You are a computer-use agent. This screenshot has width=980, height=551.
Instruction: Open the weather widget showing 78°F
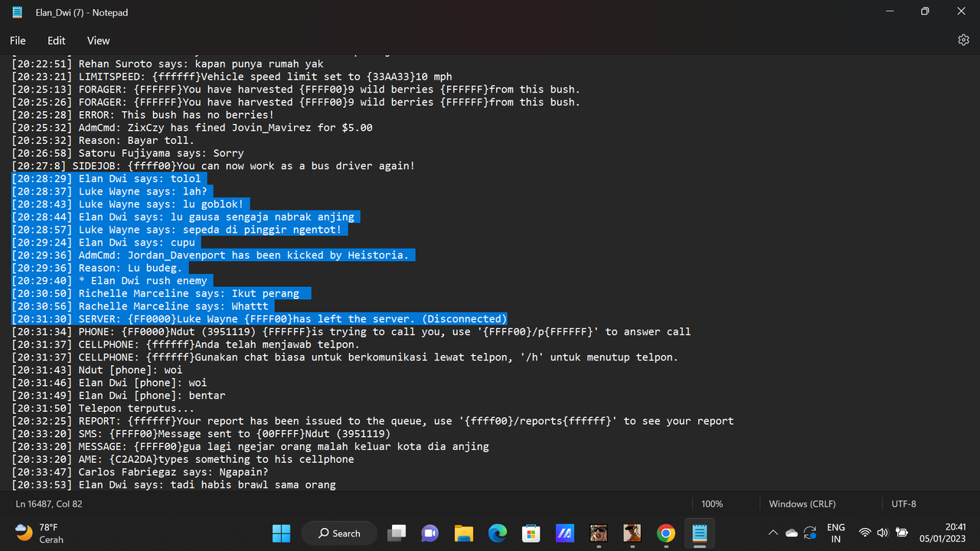click(39, 533)
